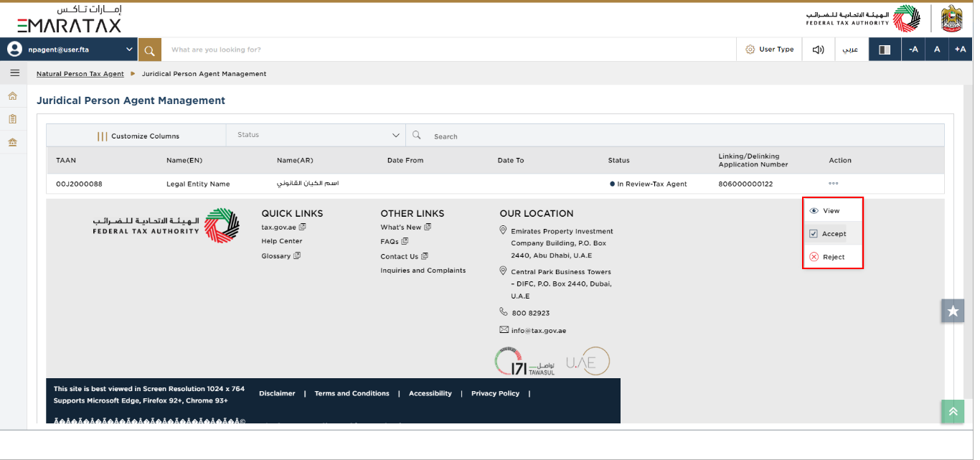The image size is (980, 460).
Task: Open the User Type settings
Action: point(770,50)
